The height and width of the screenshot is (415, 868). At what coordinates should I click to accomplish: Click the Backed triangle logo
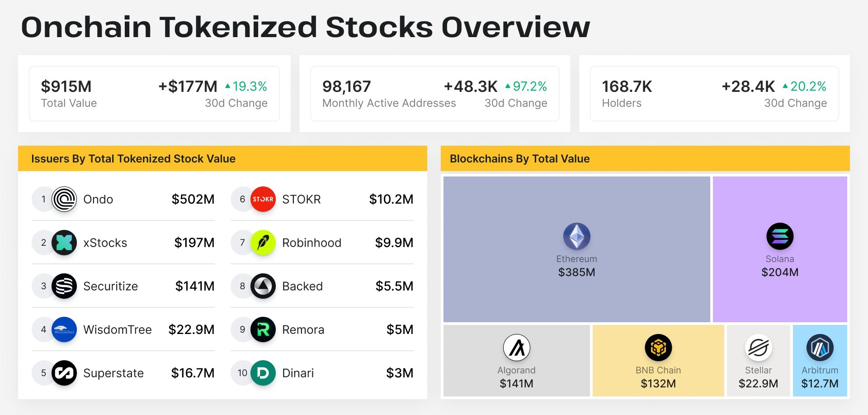pyautogui.click(x=263, y=286)
